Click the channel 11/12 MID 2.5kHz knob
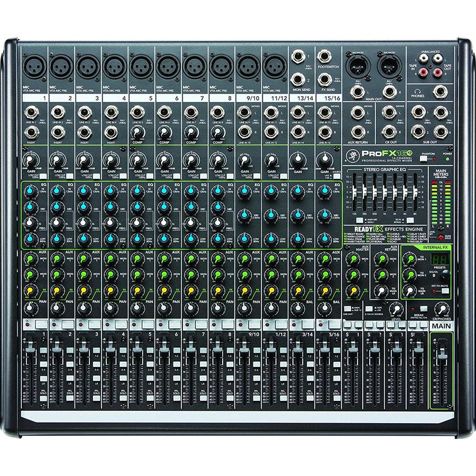476x476 pixels. [x=271, y=215]
